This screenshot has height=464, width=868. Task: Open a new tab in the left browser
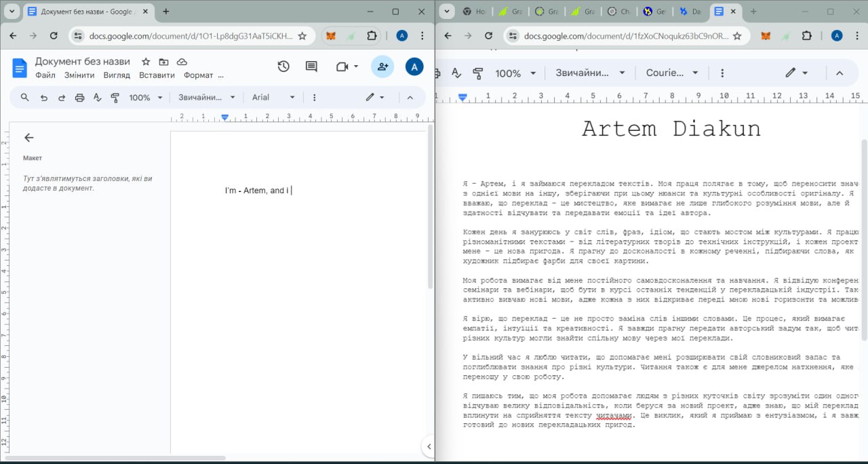tap(166, 12)
